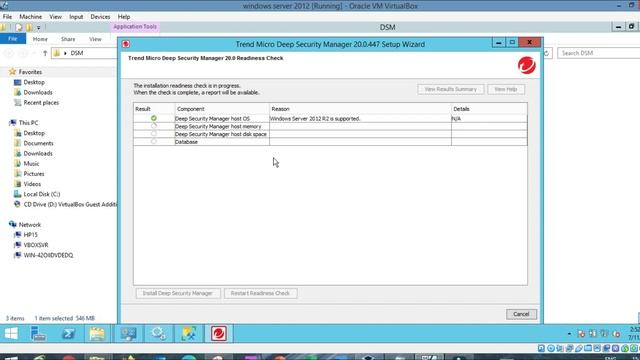This screenshot has width=640, height=360.
Task: Click 'Deep Security Manager host OS' cell
Action: [x=222, y=118]
